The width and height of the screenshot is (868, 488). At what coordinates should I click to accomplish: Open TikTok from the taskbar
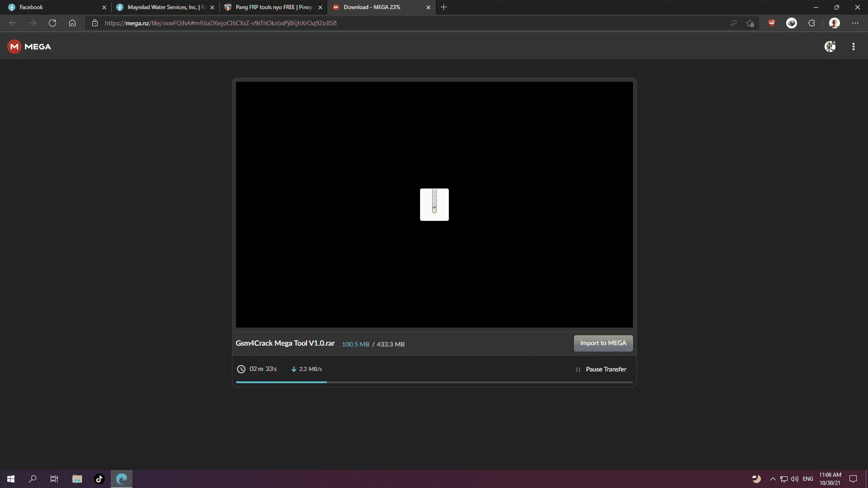tap(99, 479)
